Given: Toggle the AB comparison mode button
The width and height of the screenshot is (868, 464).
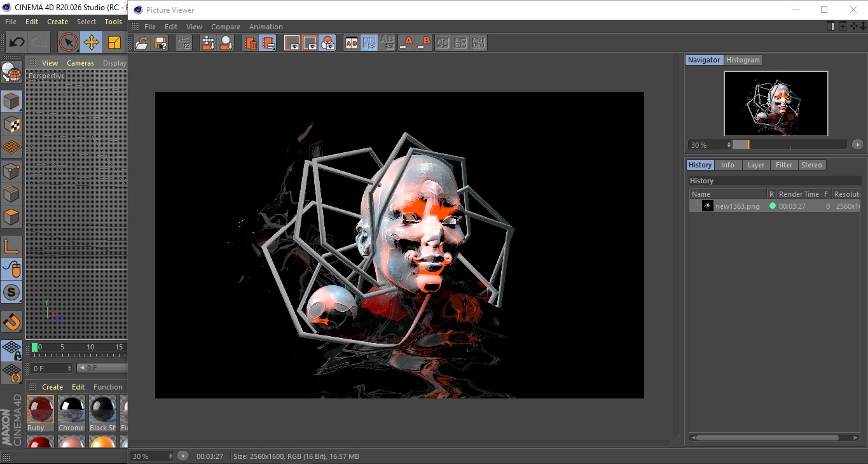Looking at the screenshot, I should click(351, 43).
